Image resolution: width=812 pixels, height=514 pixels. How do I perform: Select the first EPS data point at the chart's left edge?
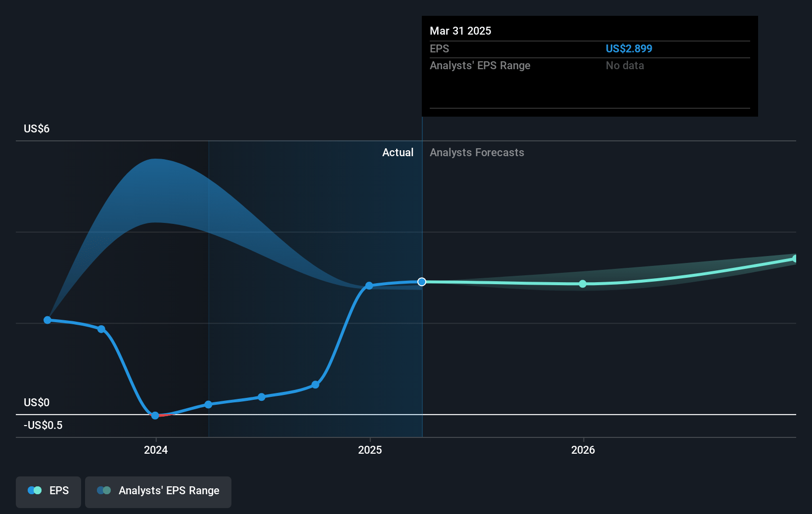click(47, 320)
